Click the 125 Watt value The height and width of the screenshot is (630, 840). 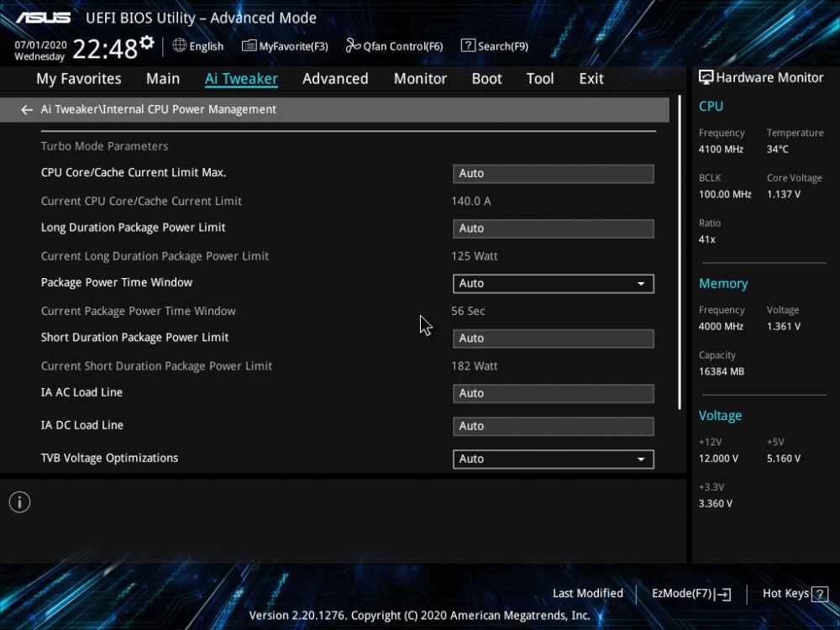click(x=474, y=256)
